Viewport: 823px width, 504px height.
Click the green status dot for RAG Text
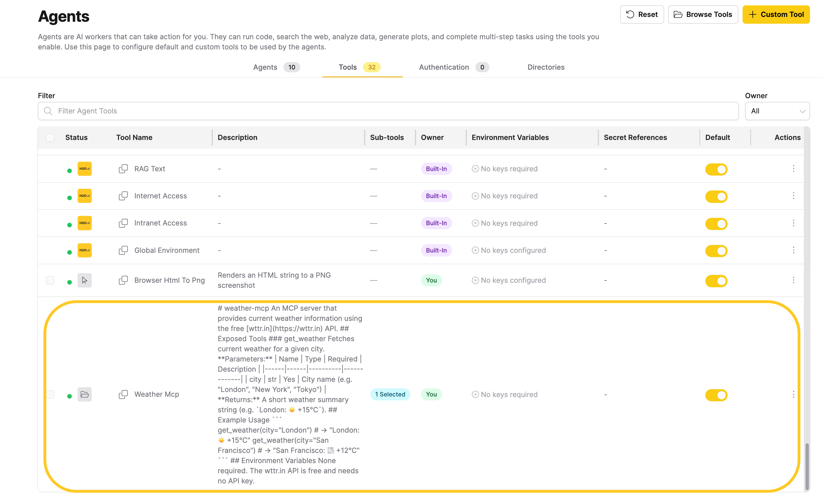[x=69, y=171]
